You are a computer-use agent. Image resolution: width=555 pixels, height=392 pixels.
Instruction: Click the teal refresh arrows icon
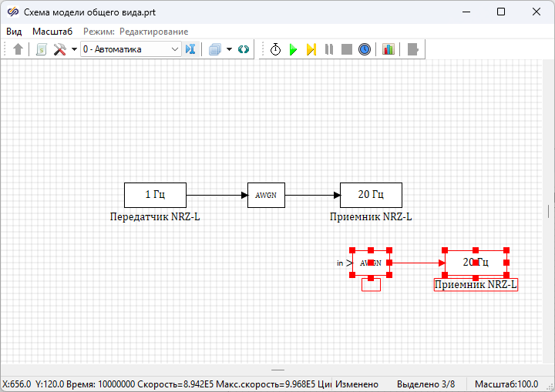tap(244, 49)
